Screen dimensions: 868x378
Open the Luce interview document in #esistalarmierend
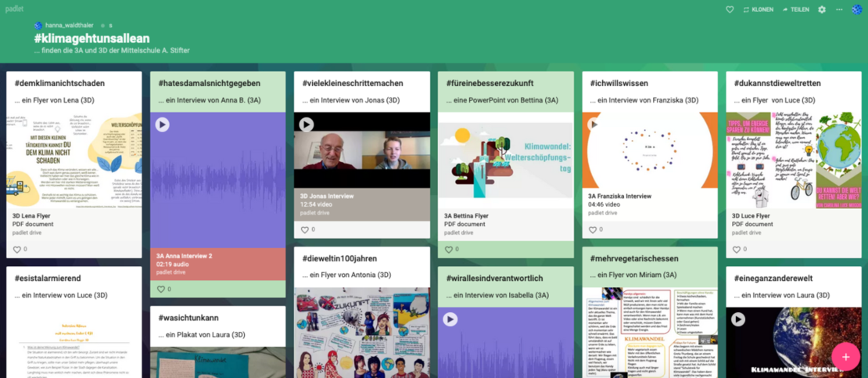[74, 343]
